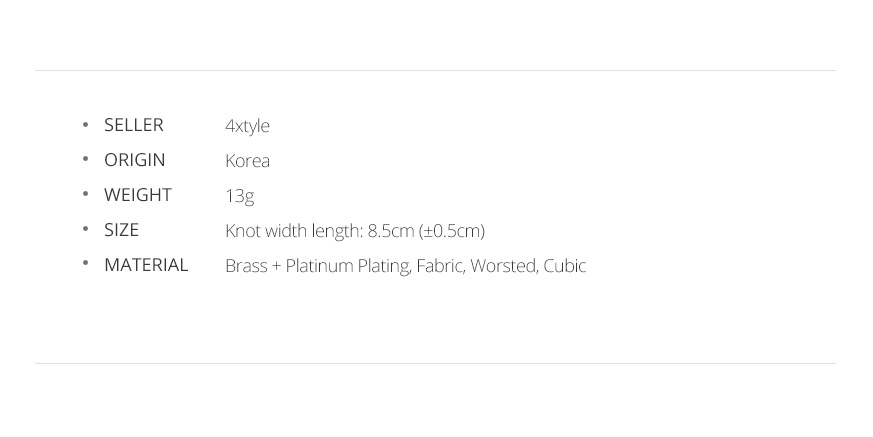Click the Knot width length text
The width and height of the screenshot is (873, 437).
293,231
